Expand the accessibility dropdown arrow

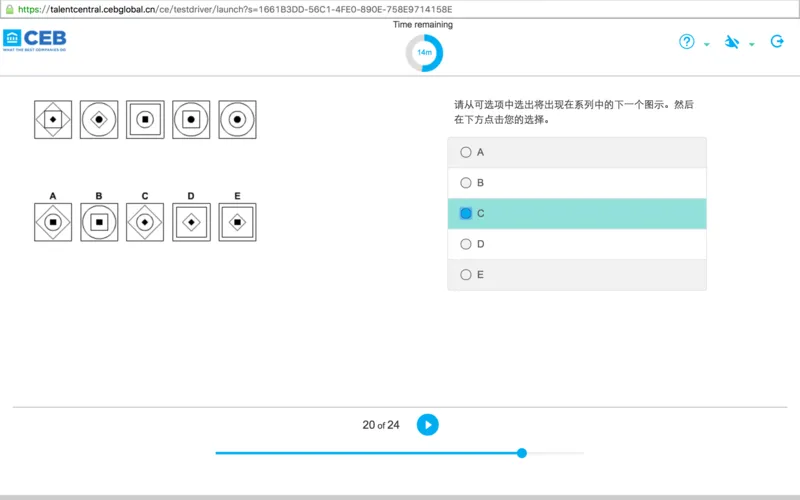[752, 44]
